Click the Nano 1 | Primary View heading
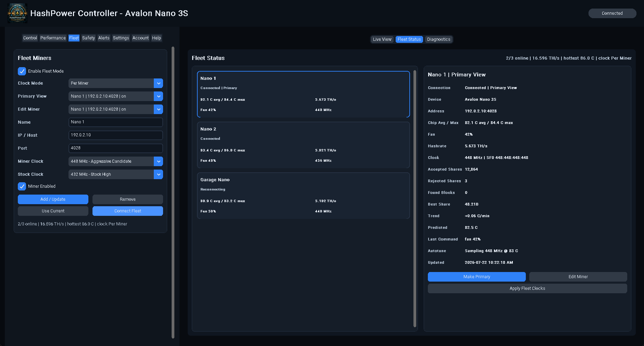The height and width of the screenshot is (346, 644). pos(457,75)
